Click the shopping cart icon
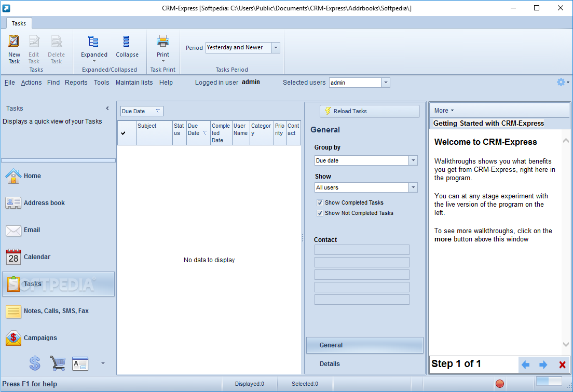Image resolution: width=573 pixels, height=392 pixels. pyautogui.click(x=58, y=363)
